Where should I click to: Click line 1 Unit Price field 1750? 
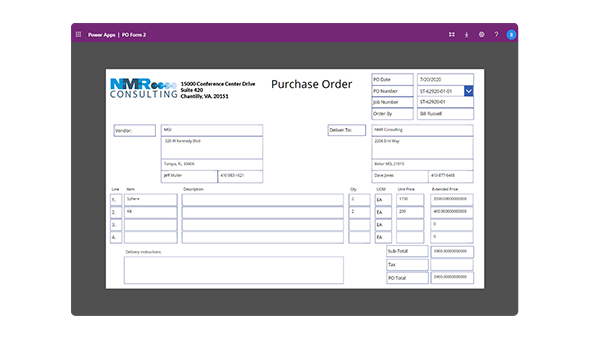pos(410,200)
